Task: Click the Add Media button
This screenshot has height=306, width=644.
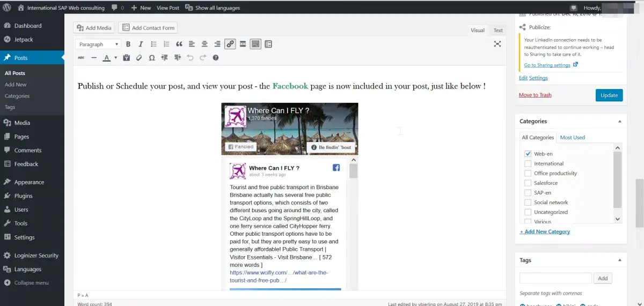Action: [x=94, y=28]
